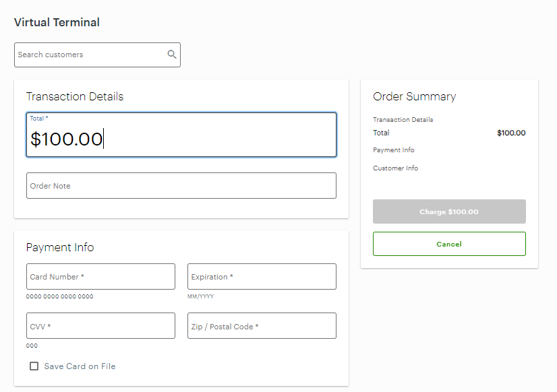The width and height of the screenshot is (557, 392).
Task: Click Transaction Details label in Order Summary
Action: (403, 120)
